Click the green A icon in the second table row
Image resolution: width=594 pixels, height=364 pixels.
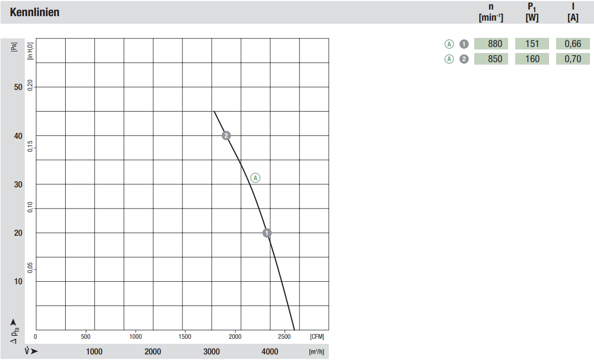pyautogui.click(x=449, y=59)
